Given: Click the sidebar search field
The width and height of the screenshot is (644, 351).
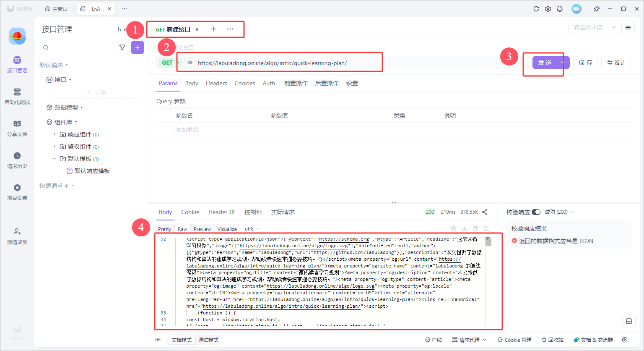Looking at the screenshot, I should coord(76,47).
